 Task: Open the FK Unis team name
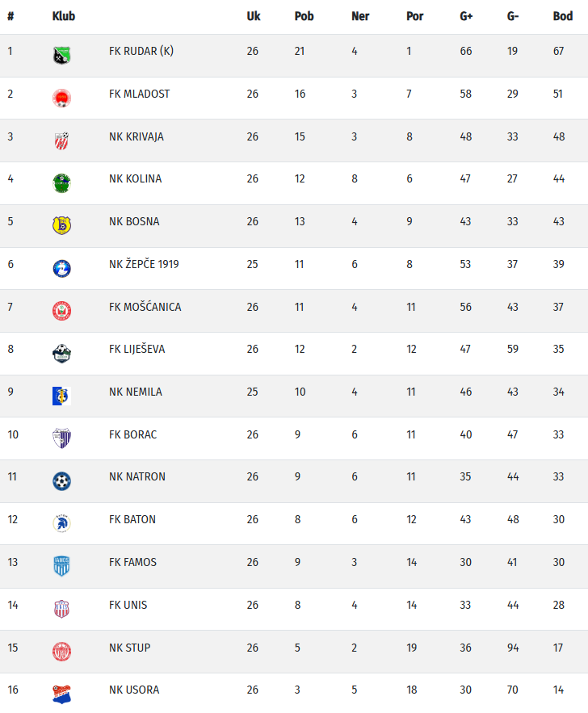coord(128,605)
